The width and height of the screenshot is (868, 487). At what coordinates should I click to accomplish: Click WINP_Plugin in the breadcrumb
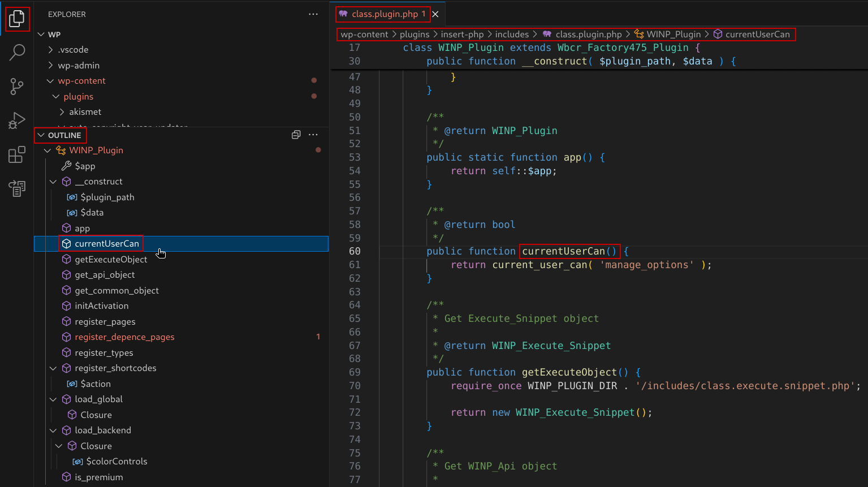tap(673, 35)
